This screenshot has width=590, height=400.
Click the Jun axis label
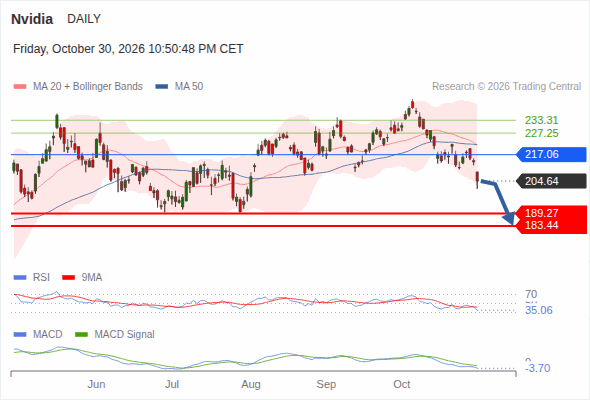tap(96, 385)
